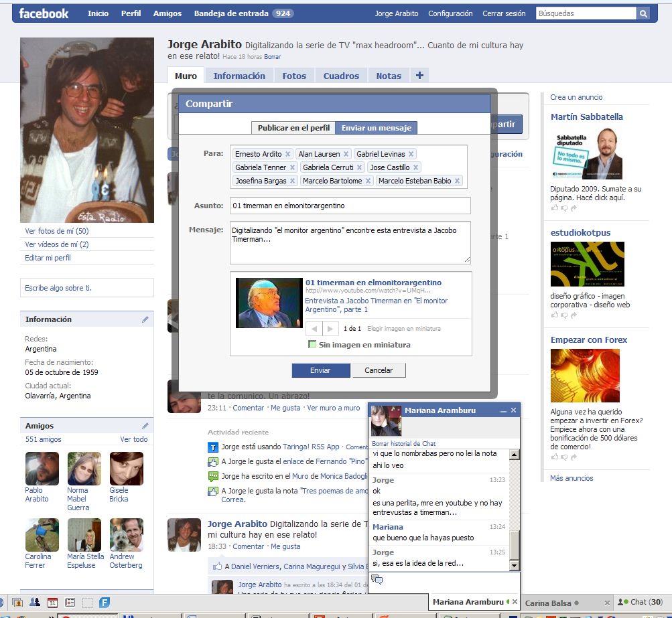Select the 'Enviar un mensaje' tab

[377, 128]
